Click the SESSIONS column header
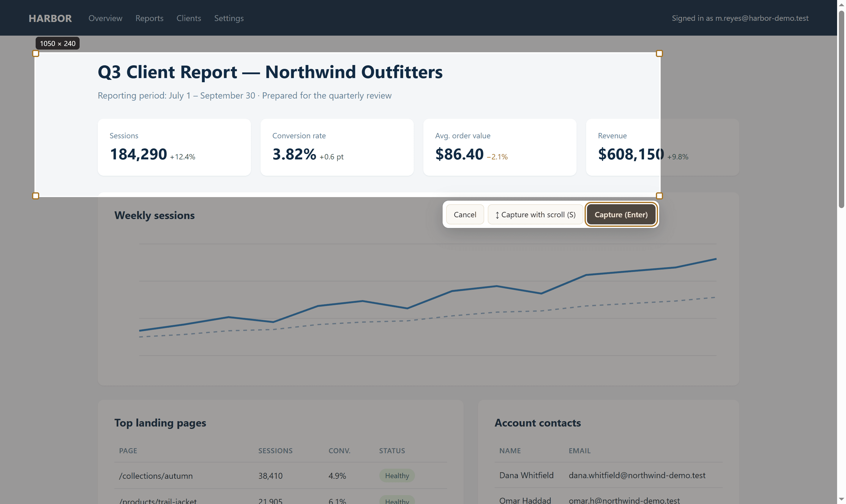 (x=275, y=451)
